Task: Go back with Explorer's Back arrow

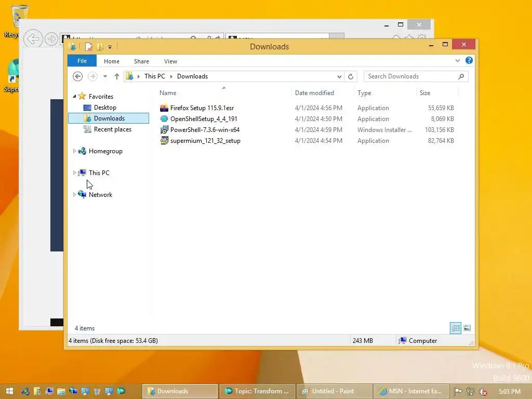Action: pos(78,76)
